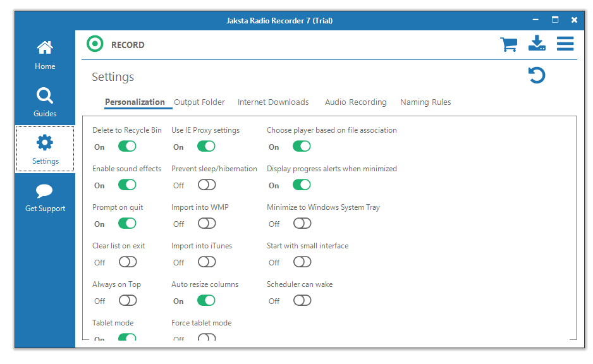
Task: Click the shopping cart purchase icon
Action: [508, 44]
